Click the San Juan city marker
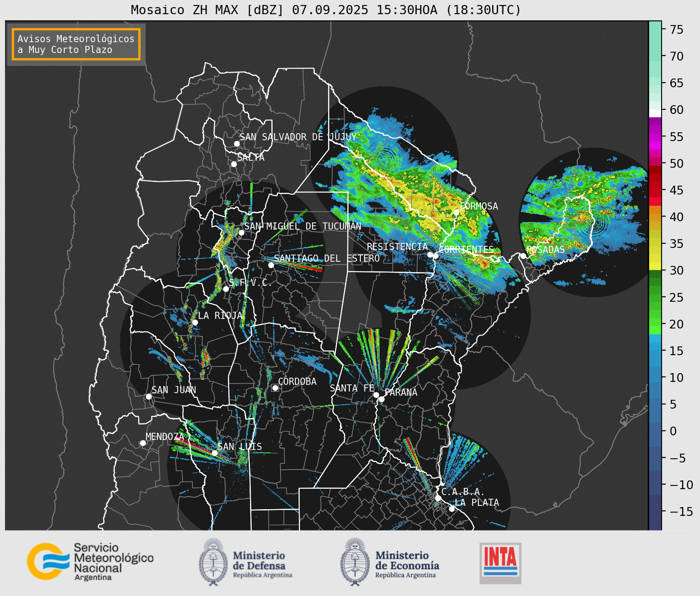This screenshot has width=700, height=596. pos(149,396)
